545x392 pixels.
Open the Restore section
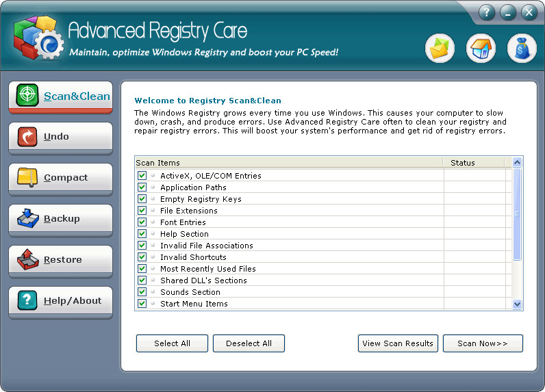tap(60, 261)
